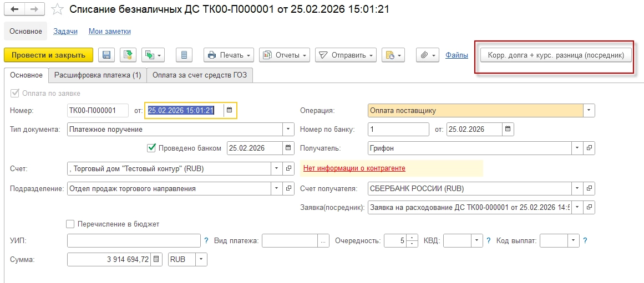Show help for Код выплат field

coord(585,241)
